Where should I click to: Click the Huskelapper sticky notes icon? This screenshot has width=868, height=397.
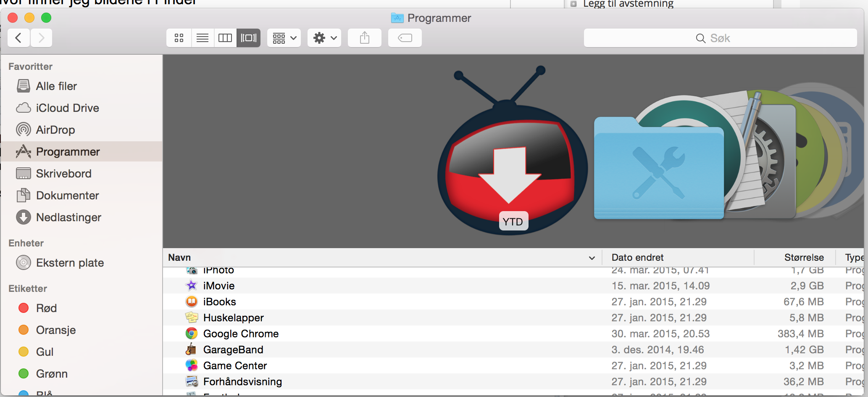[x=192, y=318]
